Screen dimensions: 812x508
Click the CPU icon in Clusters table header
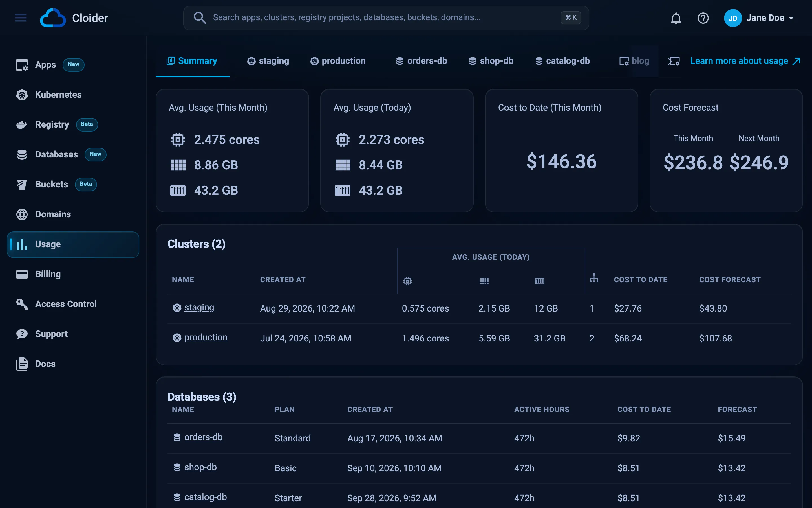(x=407, y=281)
